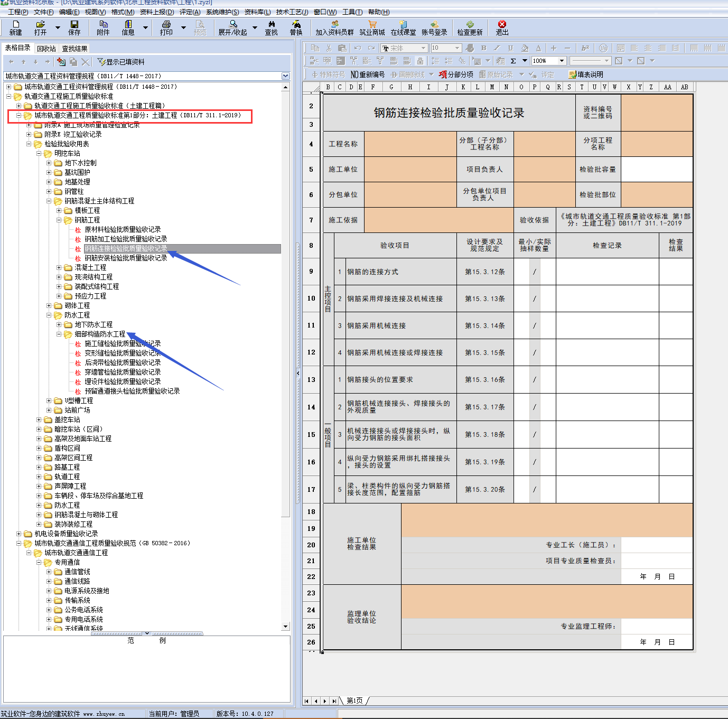Toggle italic formatting

coord(497,48)
